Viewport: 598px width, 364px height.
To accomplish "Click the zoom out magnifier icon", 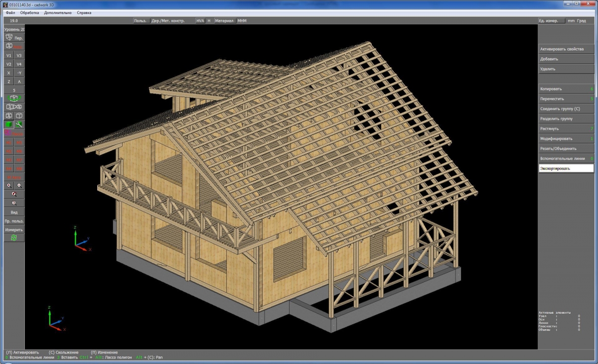I will (19, 185).
